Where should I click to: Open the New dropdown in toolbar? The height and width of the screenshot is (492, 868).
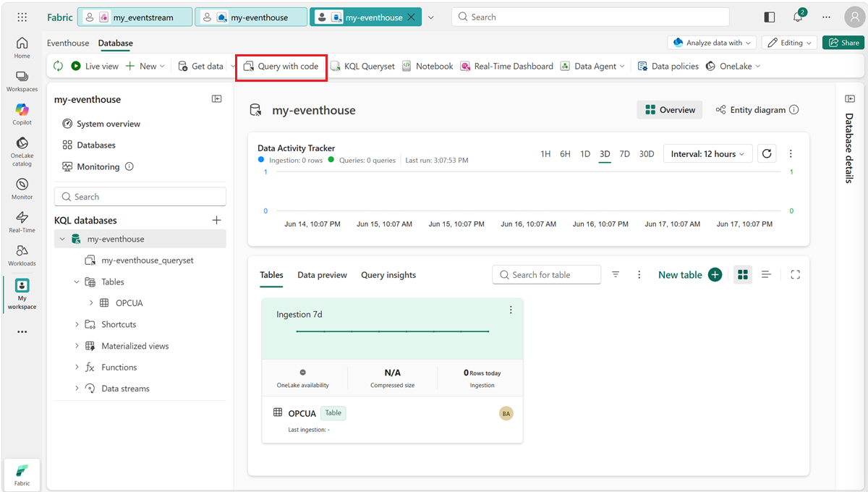tap(145, 66)
